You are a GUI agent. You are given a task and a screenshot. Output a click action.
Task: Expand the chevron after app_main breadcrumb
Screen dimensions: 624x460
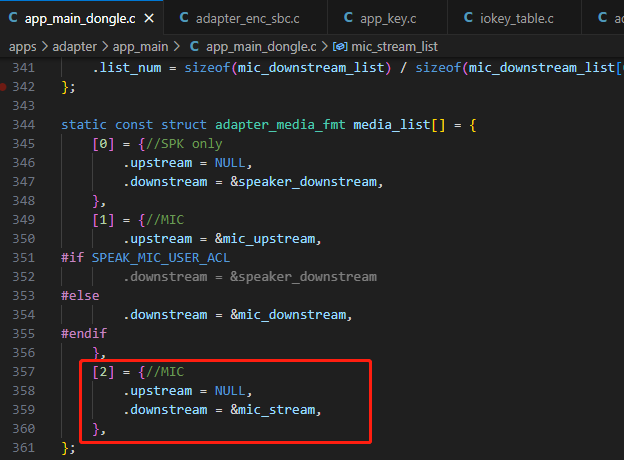click(x=177, y=47)
